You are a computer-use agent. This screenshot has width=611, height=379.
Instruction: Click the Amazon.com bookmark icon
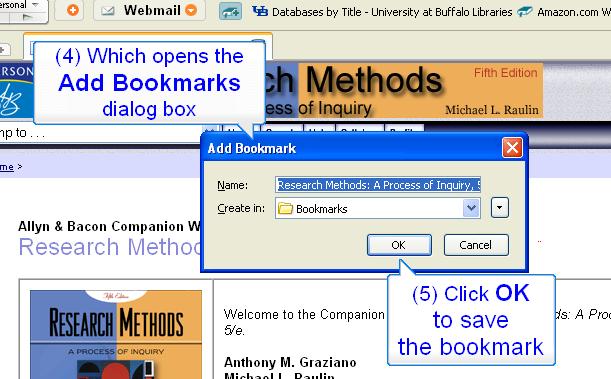[x=524, y=12]
